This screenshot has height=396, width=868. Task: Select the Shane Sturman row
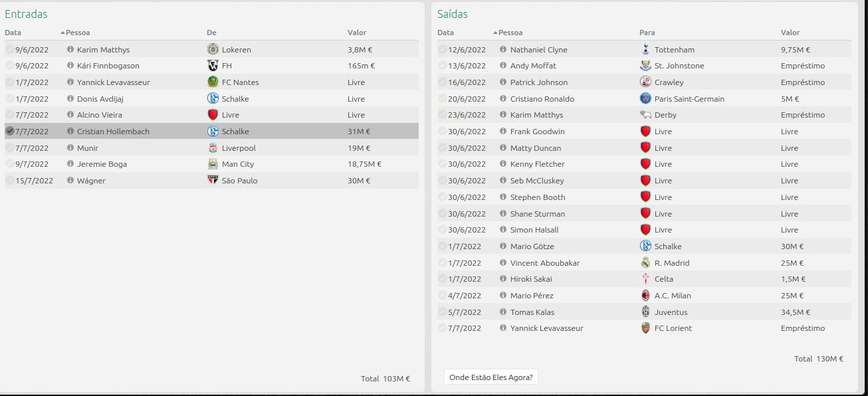click(x=644, y=214)
